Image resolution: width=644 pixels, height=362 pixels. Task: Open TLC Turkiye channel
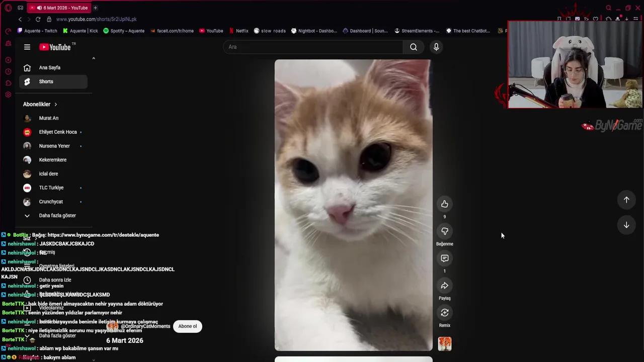click(53, 188)
